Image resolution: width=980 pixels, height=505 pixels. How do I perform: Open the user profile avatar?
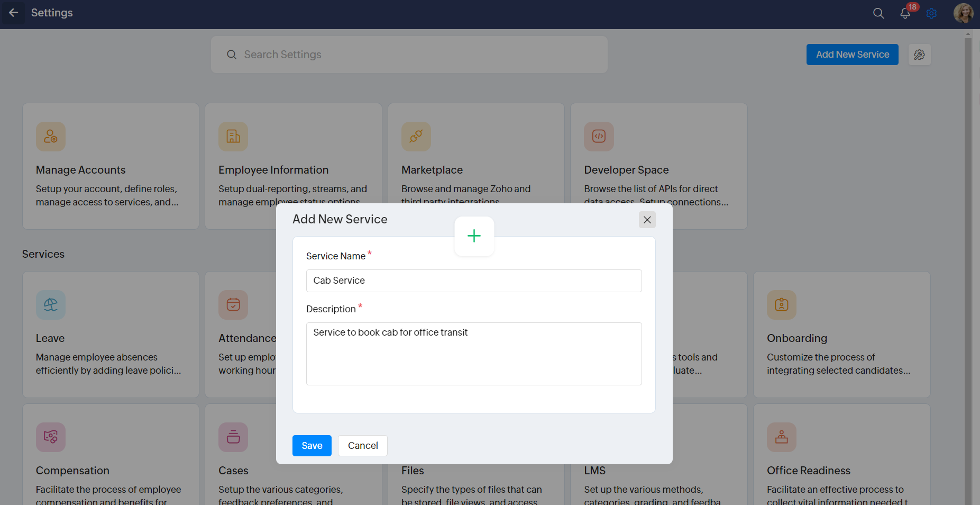pyautogui.click(x=963, y=13)
